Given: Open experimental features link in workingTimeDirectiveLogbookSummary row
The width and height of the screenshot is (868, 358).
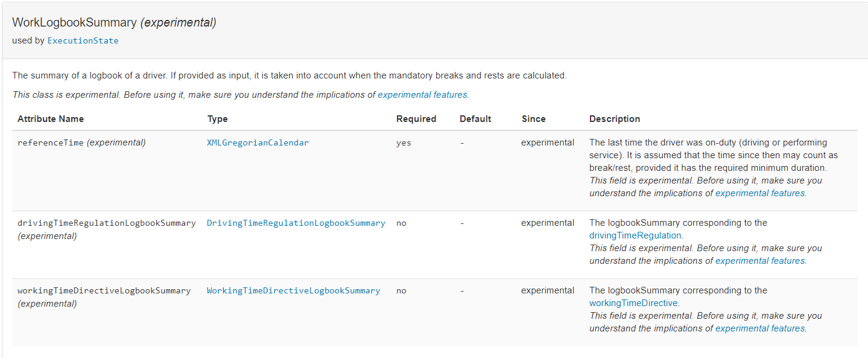Looking at the screenshot, I should [x=760, y=328].
